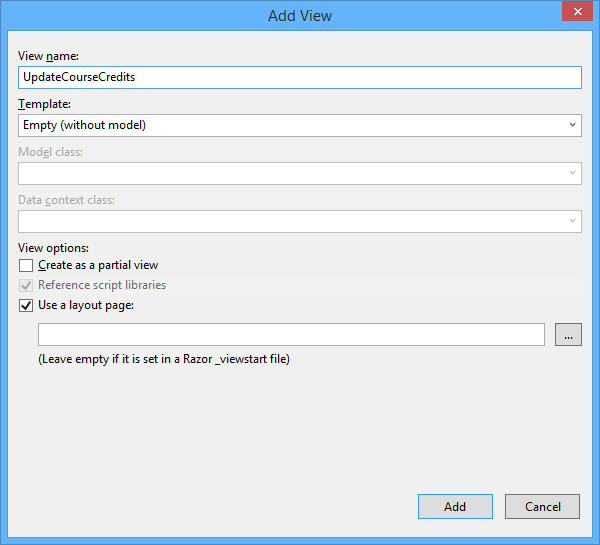Click the Create as a partial view label

tap(98, 265)
